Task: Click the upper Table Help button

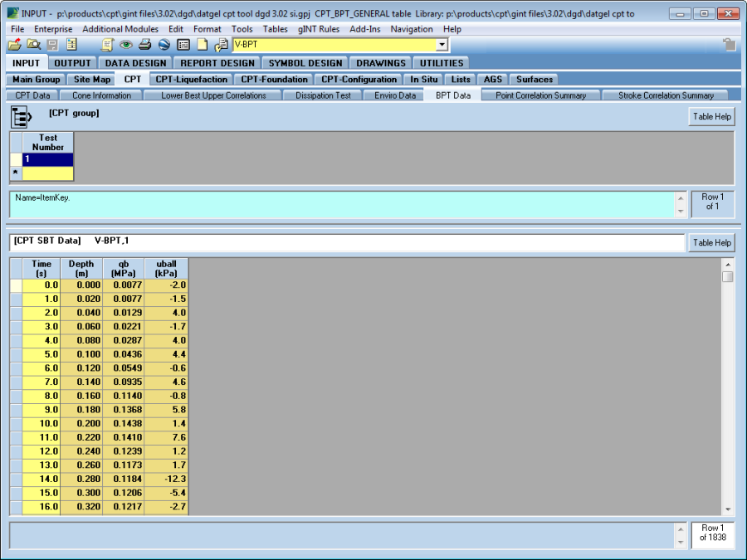Action: (711, 117)
